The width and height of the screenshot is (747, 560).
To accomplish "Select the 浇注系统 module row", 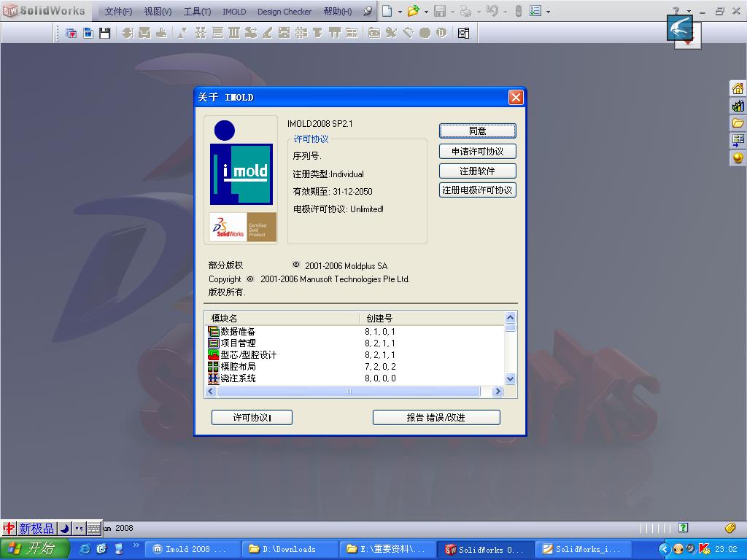I will tap(355, 378).
